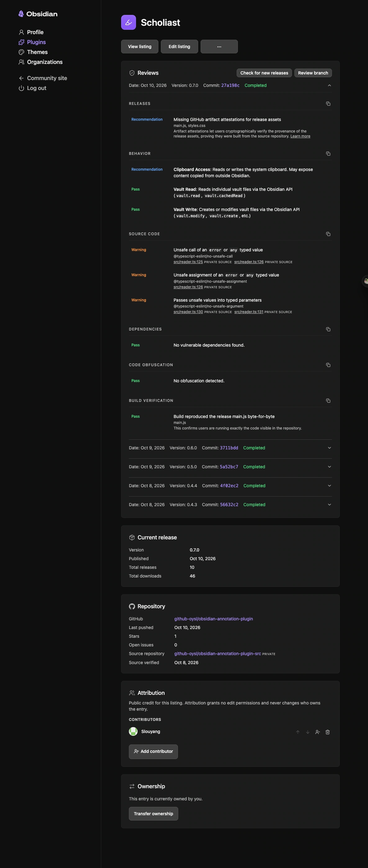Open github-oysl/obsidian-annotation-plugin repository link
The image size is (368, 868).
[214, 619]
